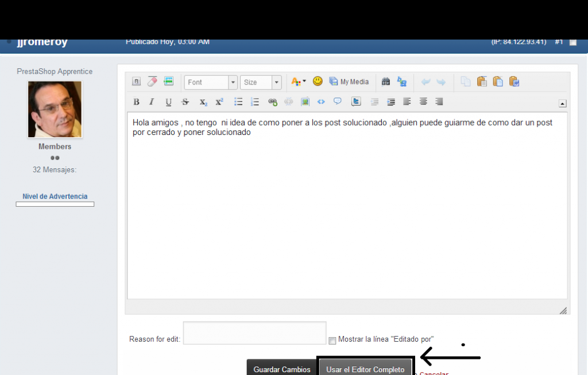Toggle strikethrough formatting
This screenshot has width=588, height=375.
(x=185, y=102)
